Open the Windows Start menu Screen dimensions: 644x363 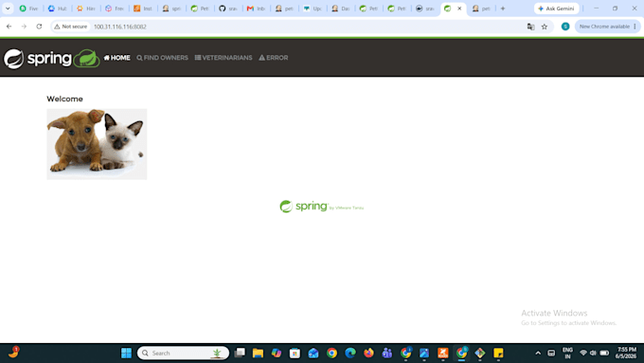point(126,354)
